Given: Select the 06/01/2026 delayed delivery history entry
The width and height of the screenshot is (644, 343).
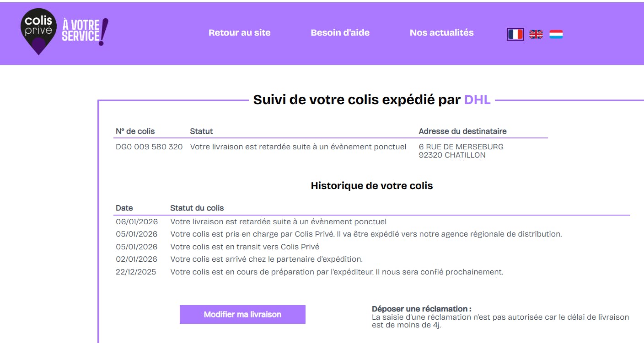Looking at the screenshot, I should tap(278, 222).
